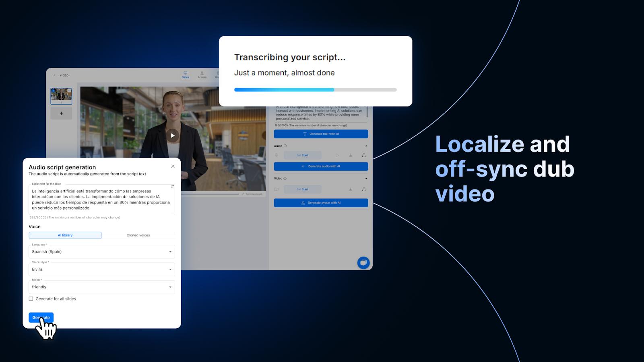Click the video upload icon

364,189
